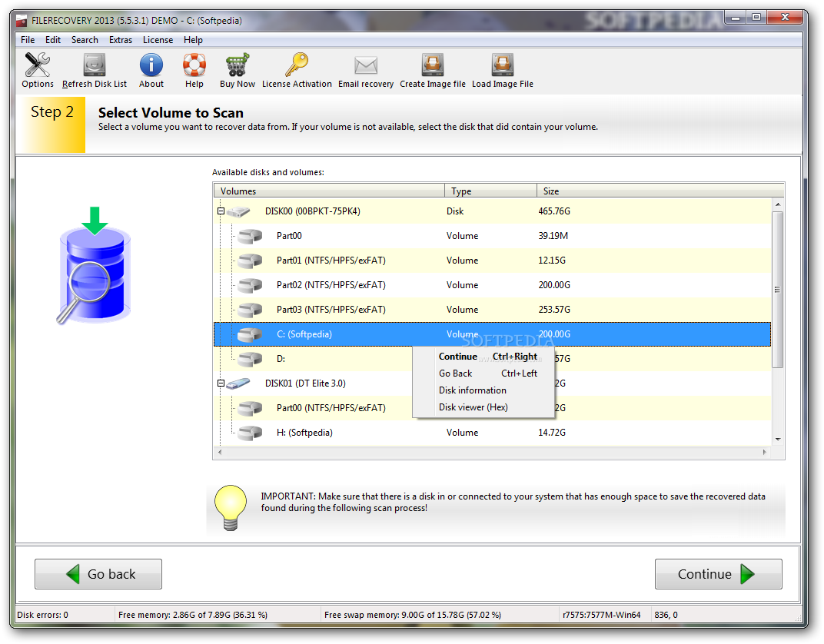
Task: Choose Continue in the context menu
Action: (x=483, y=357)
